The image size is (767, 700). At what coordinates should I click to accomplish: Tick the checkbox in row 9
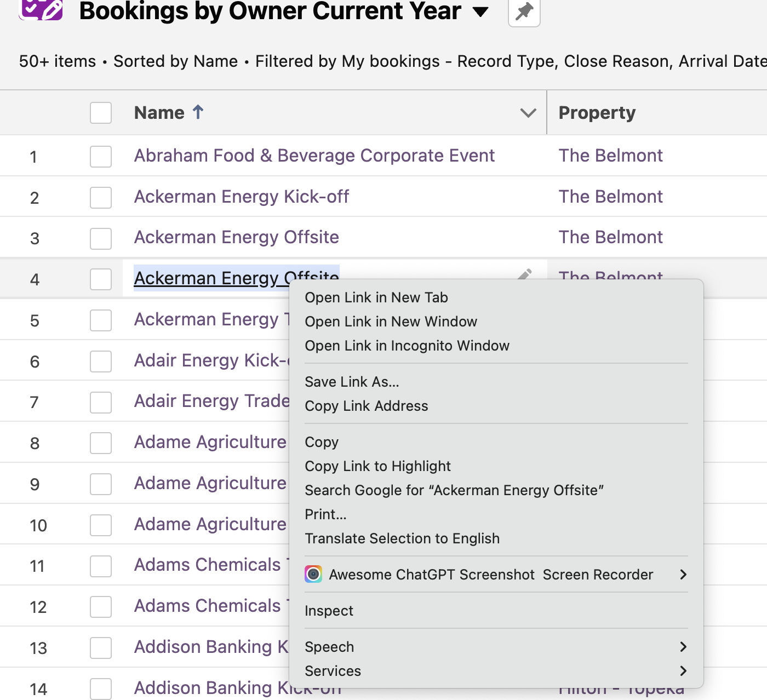click(101, 484)
